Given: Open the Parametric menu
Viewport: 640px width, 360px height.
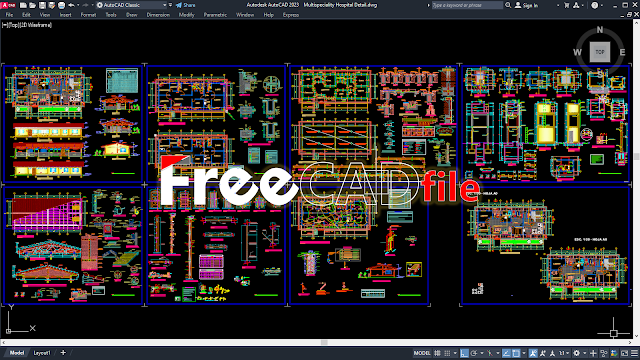Looking at the screenshot, I should [x=215, y=15].
